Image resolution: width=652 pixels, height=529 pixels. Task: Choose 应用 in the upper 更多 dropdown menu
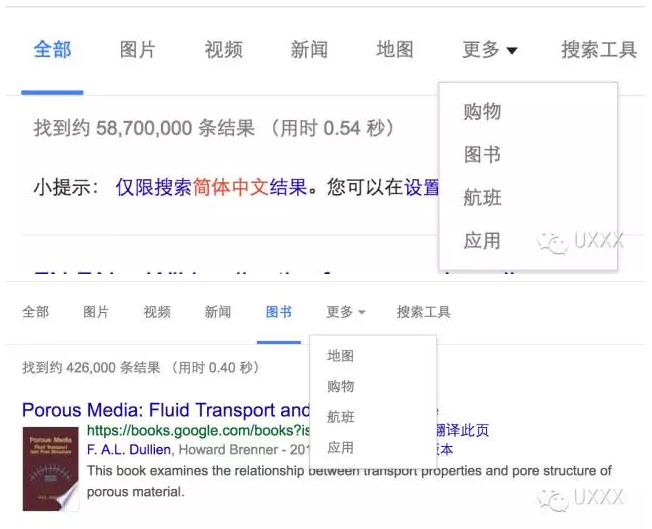pos(482,241)
